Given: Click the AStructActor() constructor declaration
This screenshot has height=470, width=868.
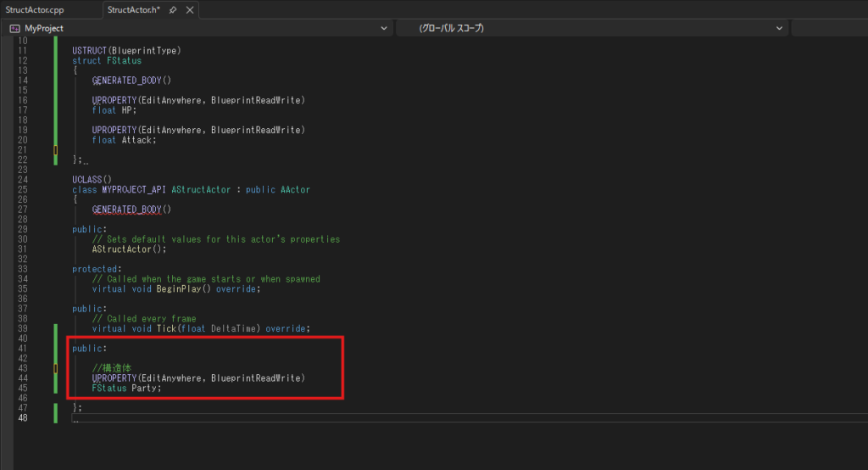Looking at the screenshot, I should (130, 249).
